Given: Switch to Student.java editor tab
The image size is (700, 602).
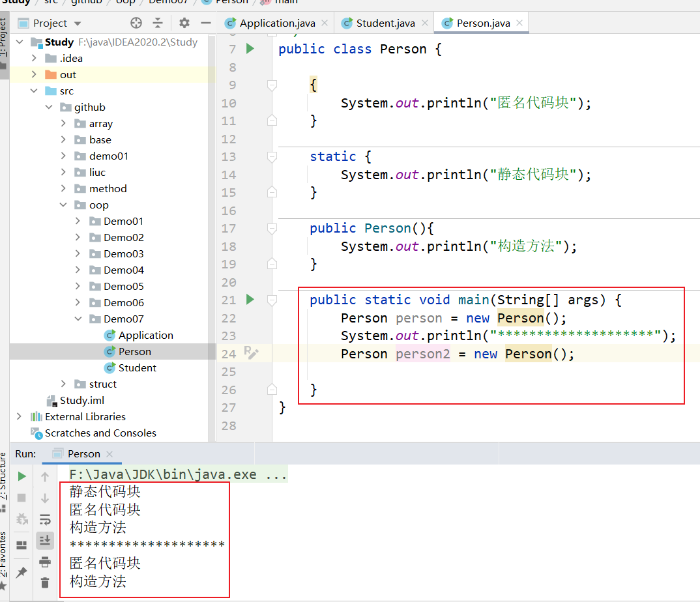Looking at the screenshot, I should point(385,23).
